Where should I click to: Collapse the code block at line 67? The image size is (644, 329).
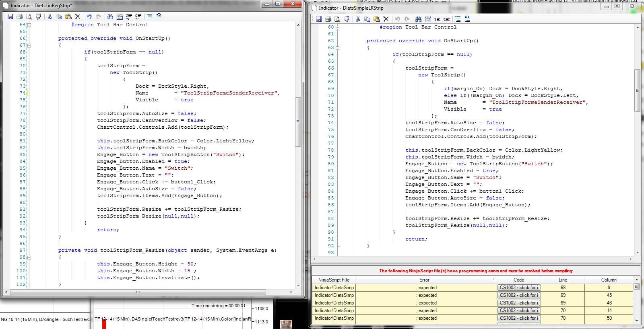(x=29, y=45)
